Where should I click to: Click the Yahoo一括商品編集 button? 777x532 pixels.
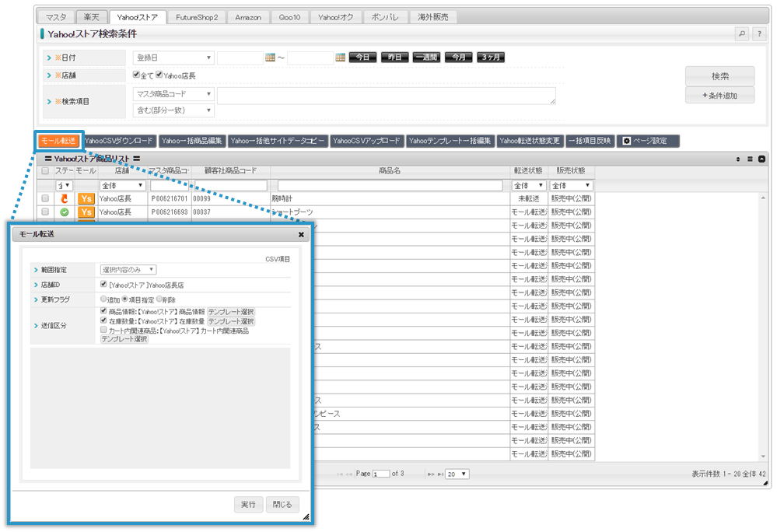[x=192, y=142]
